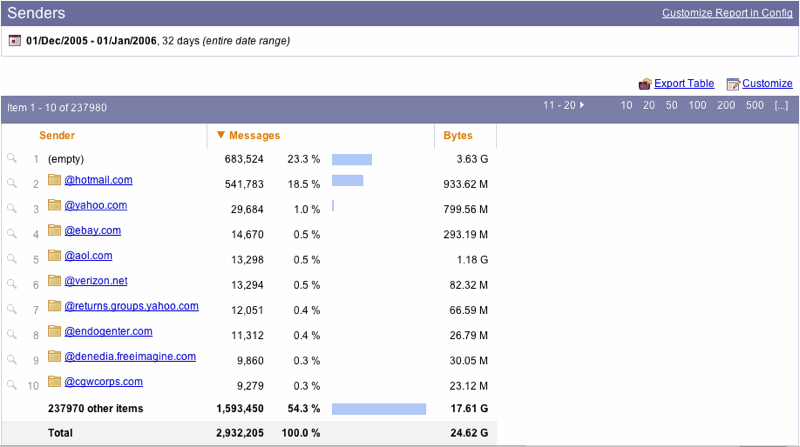800x447 pixels.
Task: Open the @returns.groups.yahoo.com link
Action: click(131, 306)
